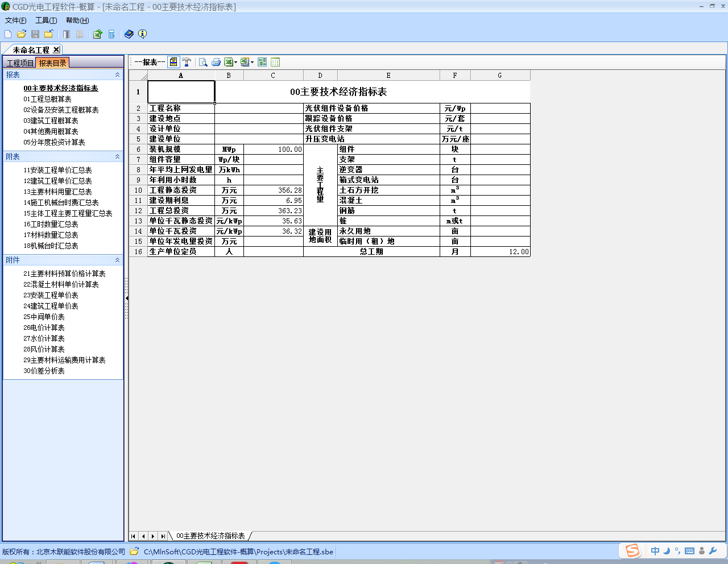Open the 帮助(H) menu
The image size is (728, 564).
pyautogui.click(x=77, y=20)
